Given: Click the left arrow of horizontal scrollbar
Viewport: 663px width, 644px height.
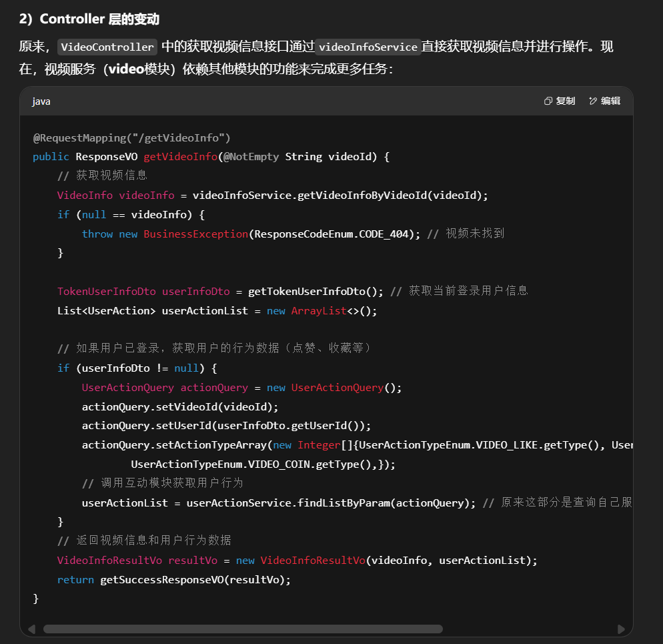Looking at the screenshot, I should coord(31,629).
